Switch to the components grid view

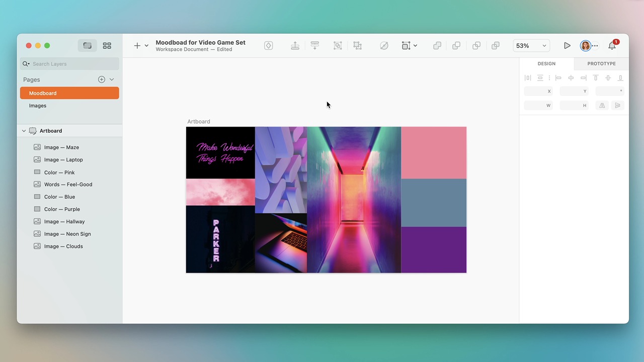(x=107, y=46)
